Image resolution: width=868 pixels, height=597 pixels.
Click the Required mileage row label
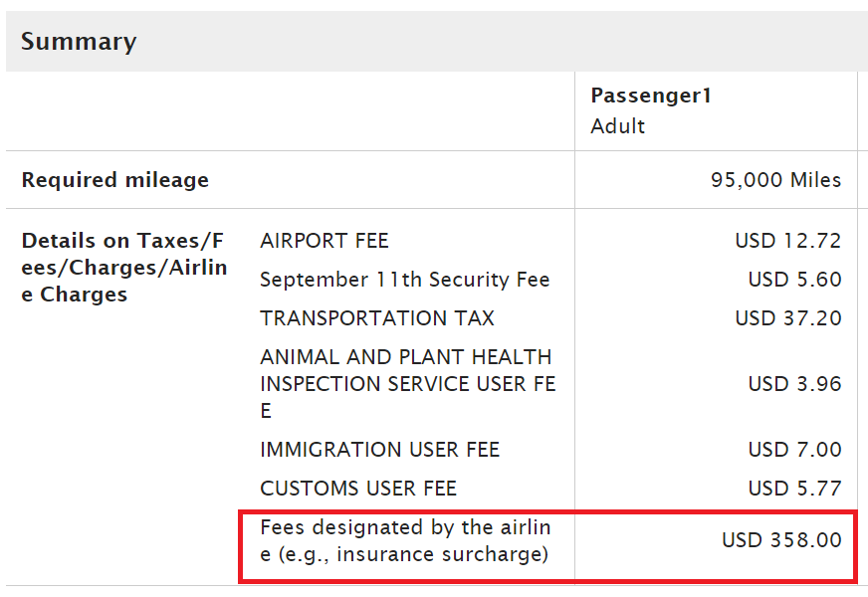[x=115, y=180]
